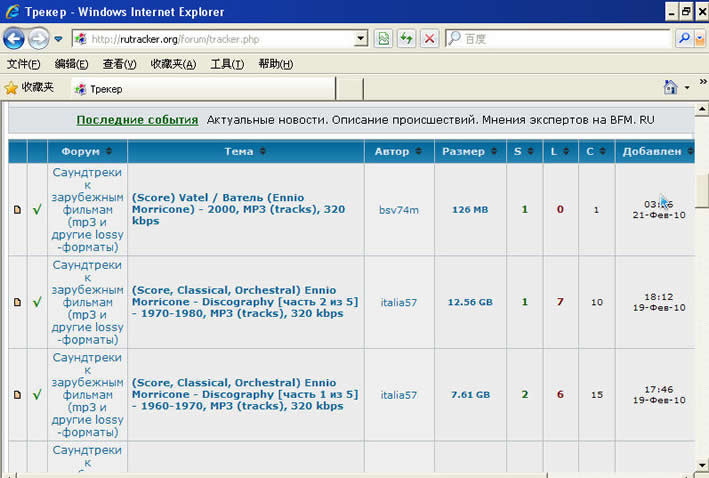Sort table by Размер column
The height and width of the screenshot is (478, 709).
[470, 151]
